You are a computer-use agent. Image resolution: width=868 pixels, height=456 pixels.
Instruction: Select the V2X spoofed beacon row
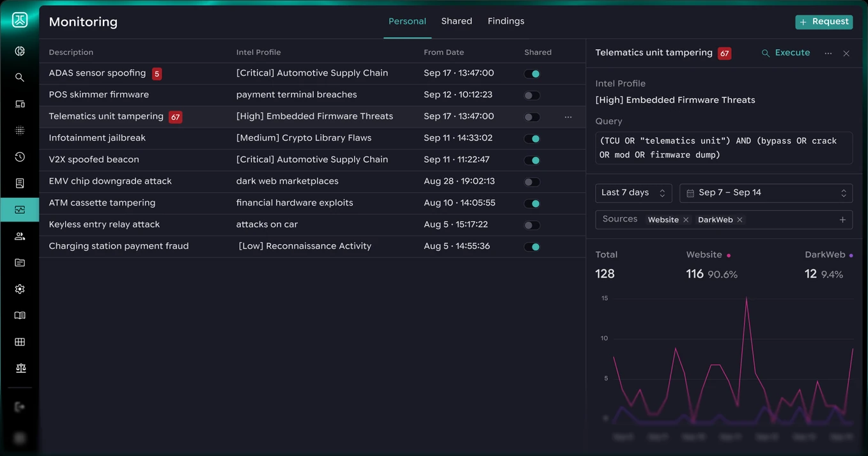click(x=313, y=160)
